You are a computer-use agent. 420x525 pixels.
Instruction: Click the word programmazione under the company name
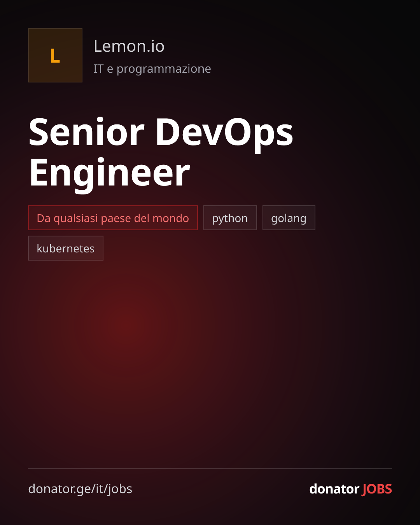(x=164, y=69)
